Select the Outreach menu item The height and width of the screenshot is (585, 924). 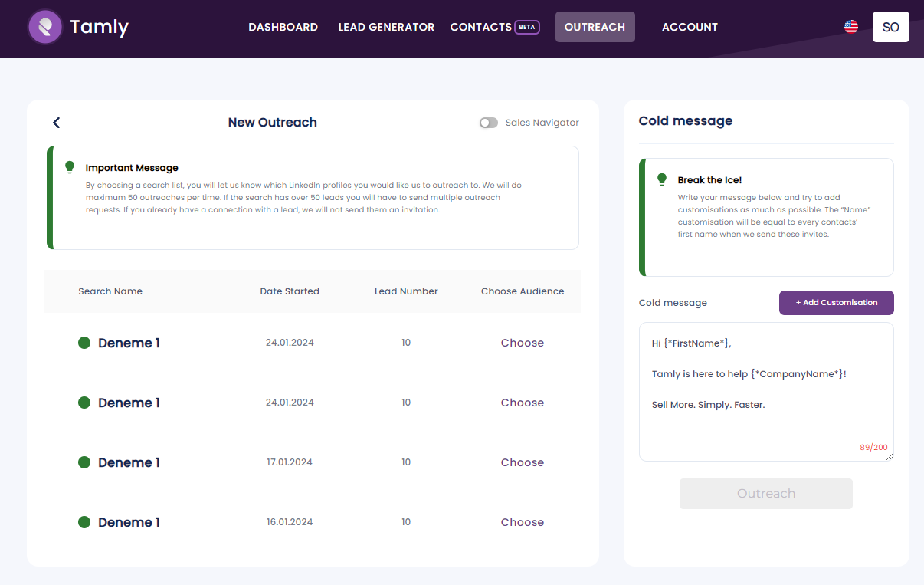click(595, 27)
